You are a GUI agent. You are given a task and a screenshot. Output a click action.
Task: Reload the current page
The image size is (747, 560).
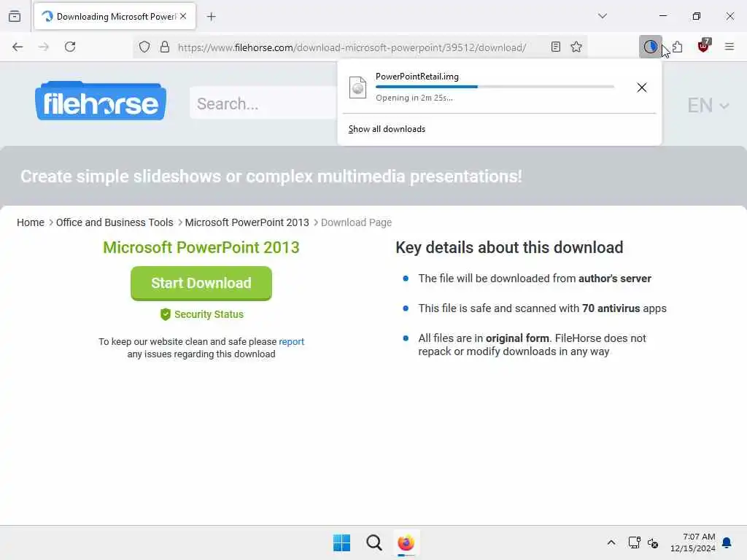click(70, 47)
